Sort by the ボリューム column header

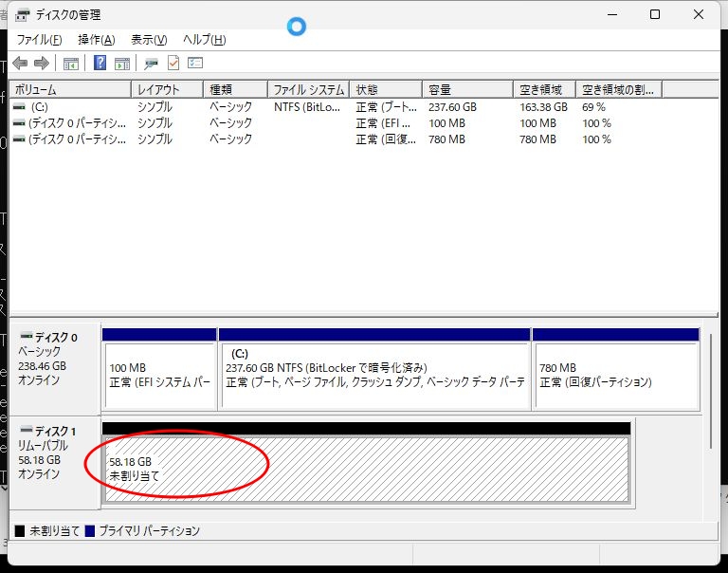(x=70, y=89)
